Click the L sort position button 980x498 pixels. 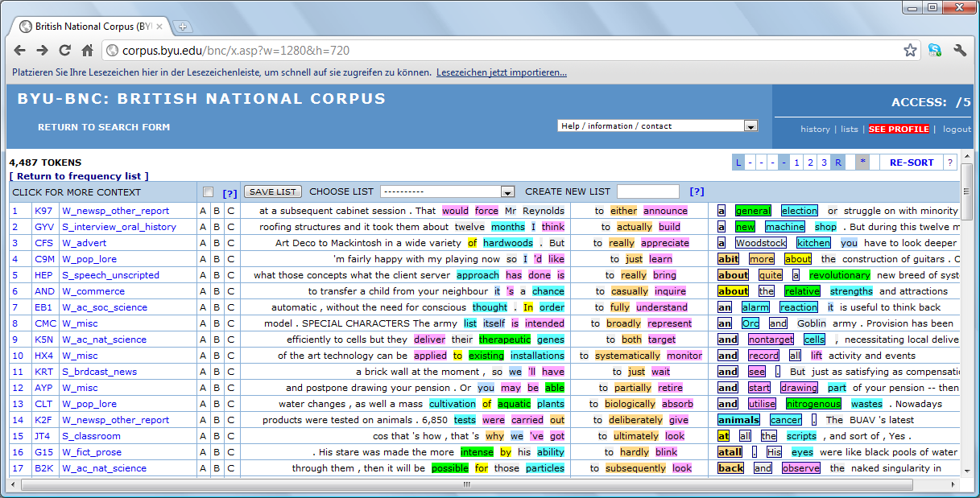click(738, 163)
